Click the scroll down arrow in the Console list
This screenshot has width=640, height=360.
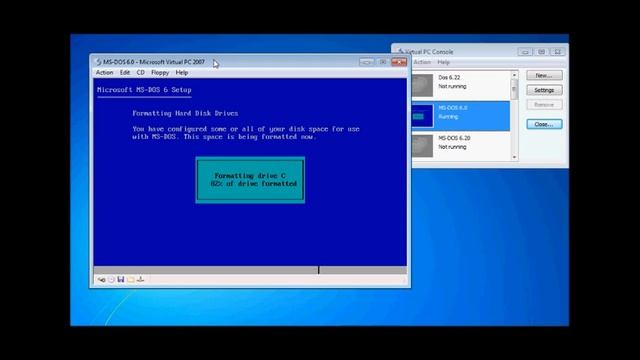point(514,157)
